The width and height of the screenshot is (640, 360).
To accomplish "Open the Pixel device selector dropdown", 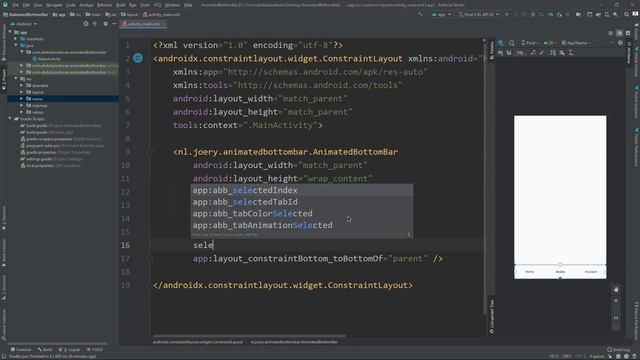I will click(x=479, y=14).
